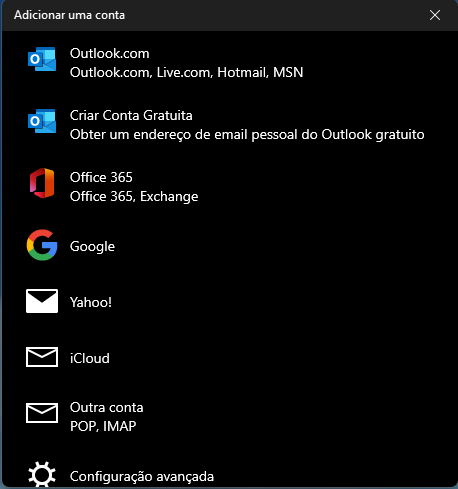Click the Outra conta envelope icon
This screenshot has height=489, width=458.
pos(42,413)
